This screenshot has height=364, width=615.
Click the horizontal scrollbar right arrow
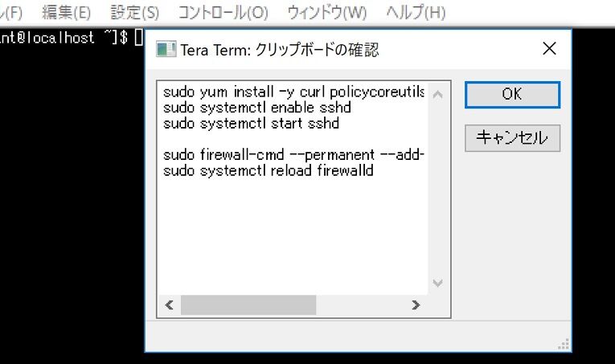coord(416,305)
